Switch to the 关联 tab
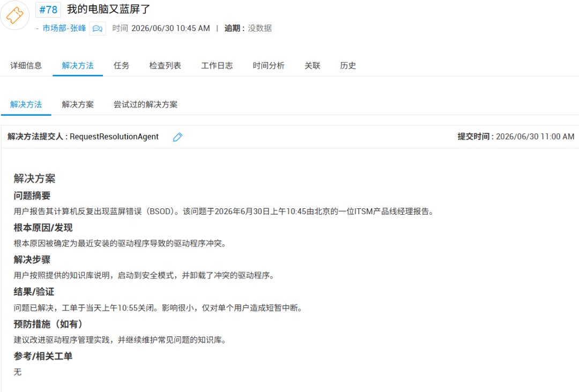 313,66
